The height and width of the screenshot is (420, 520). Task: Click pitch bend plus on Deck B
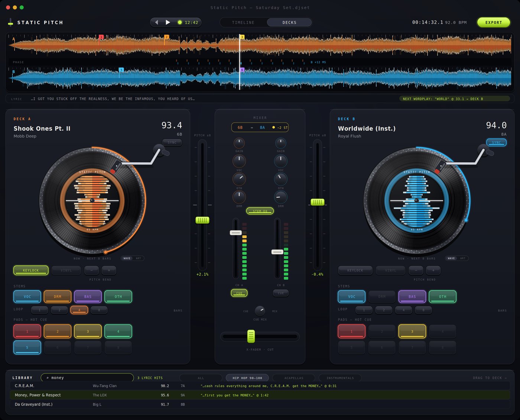433,270
